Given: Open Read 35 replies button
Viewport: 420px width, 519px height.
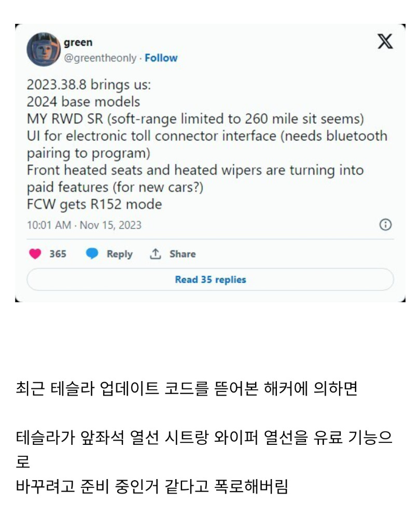Looking at the screenshot, I should click(x=210, y=279).
